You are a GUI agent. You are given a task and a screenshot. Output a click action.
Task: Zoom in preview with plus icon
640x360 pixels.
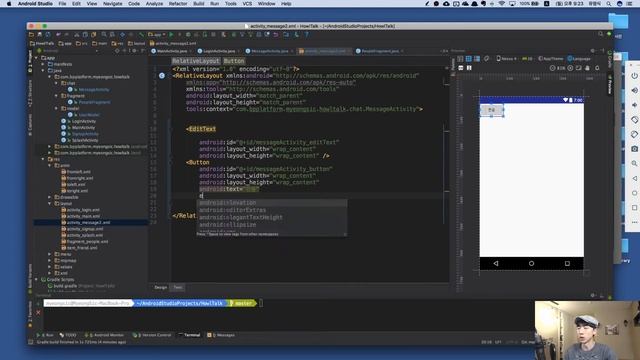coord(570,68)
